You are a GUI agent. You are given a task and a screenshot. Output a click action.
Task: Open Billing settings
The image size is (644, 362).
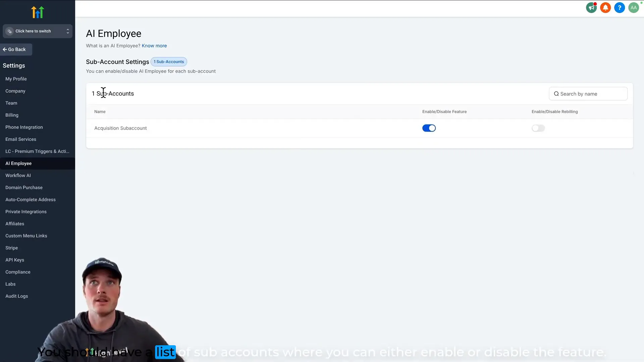coord(12,115)
